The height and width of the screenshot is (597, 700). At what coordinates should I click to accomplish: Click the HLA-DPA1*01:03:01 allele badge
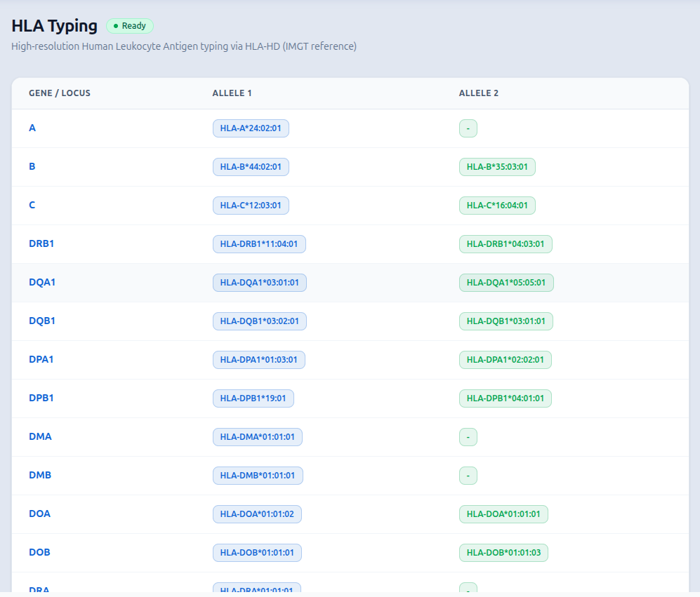pyautogui.click(x=259, y=360)
